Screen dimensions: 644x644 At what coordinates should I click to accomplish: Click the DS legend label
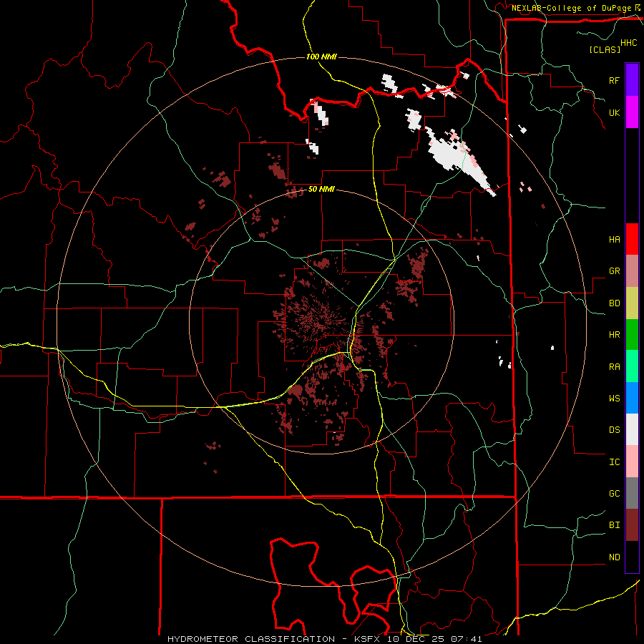coord(614,429)
